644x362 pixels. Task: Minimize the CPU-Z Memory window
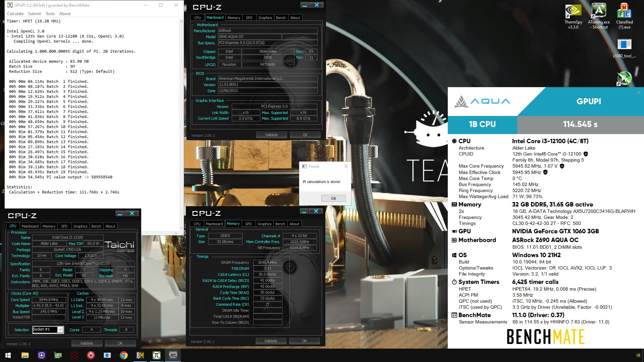[304, 211]
